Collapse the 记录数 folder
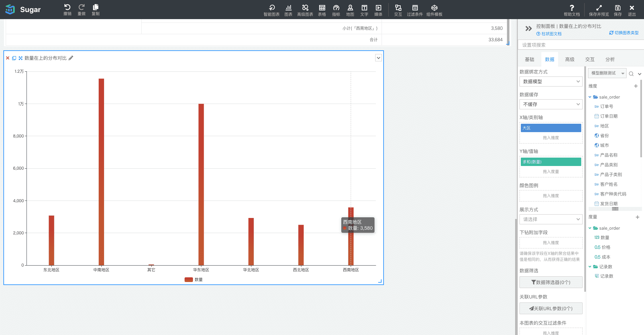644x335 pixels. (590, 267)
